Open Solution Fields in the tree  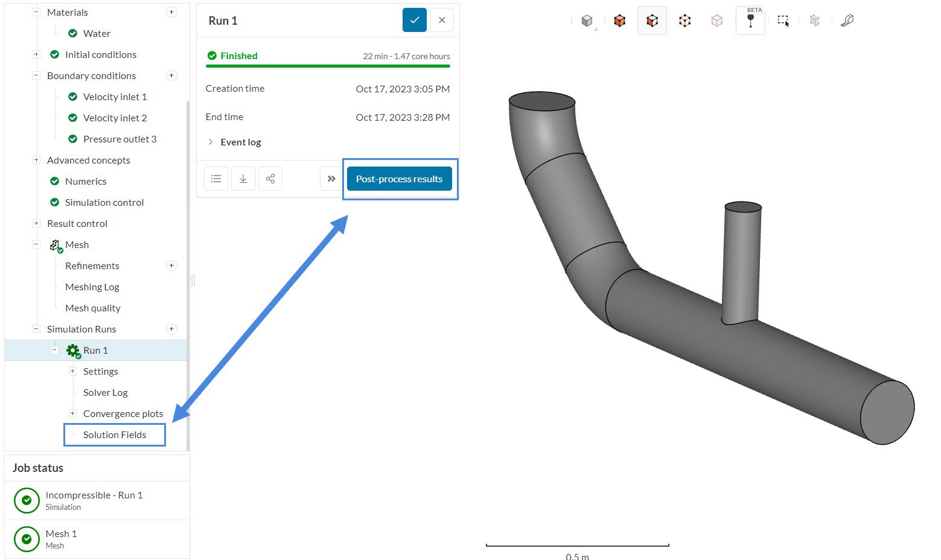coord(115,434)
